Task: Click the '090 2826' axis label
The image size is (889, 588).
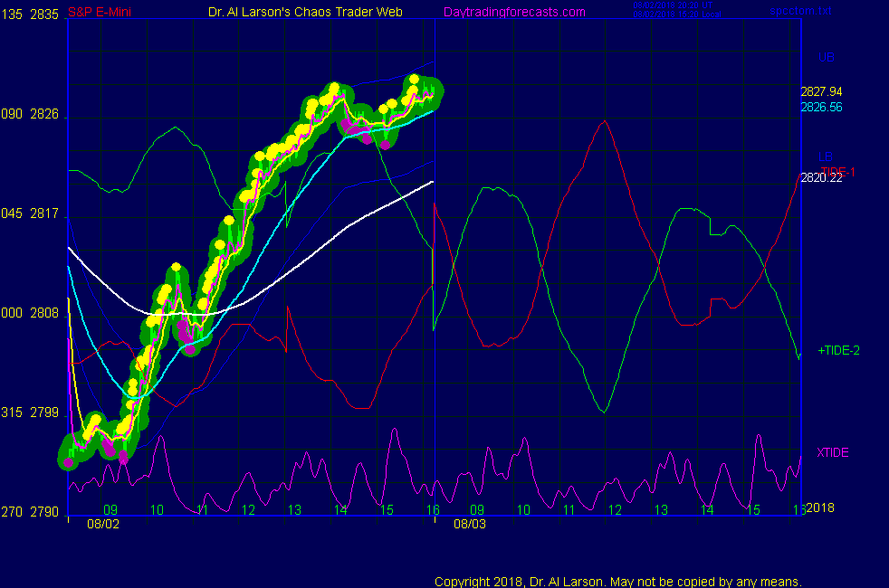Action: (30, 114)
